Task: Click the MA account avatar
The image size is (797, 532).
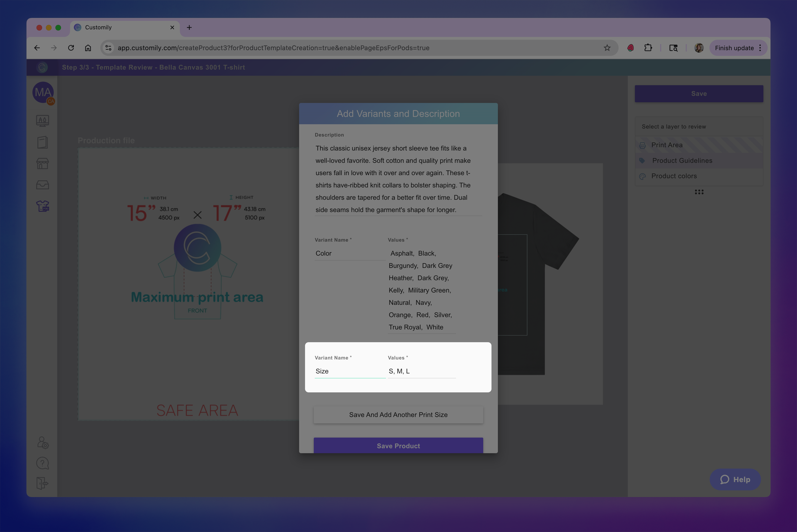Action: coord(43,92)
